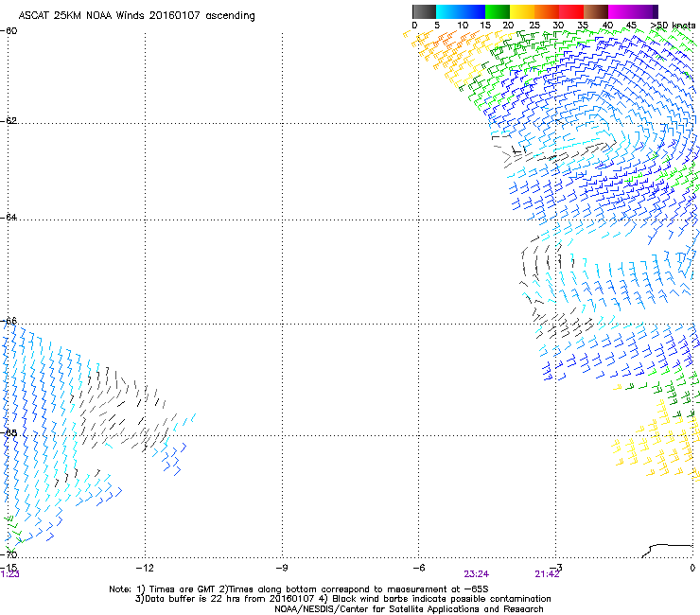Click the latitude axis label '-68'
The image size is (700, 615).
[9, 432]
